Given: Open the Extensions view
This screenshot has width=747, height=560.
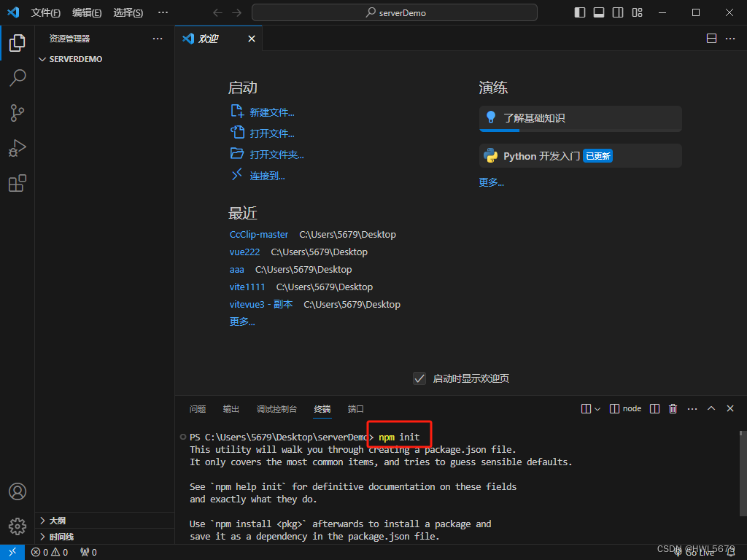Looking at the screenshot, I should 18,183.
